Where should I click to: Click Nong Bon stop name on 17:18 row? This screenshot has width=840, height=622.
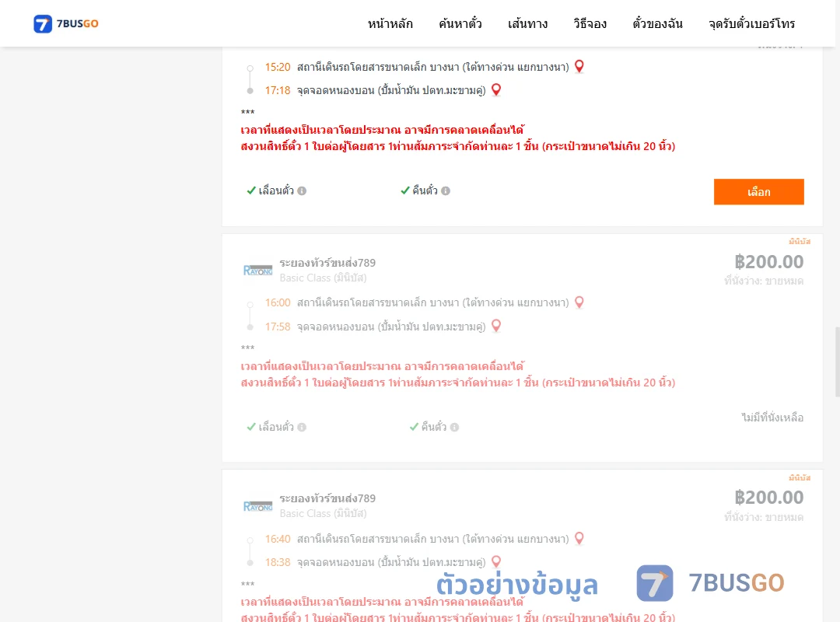391,90
